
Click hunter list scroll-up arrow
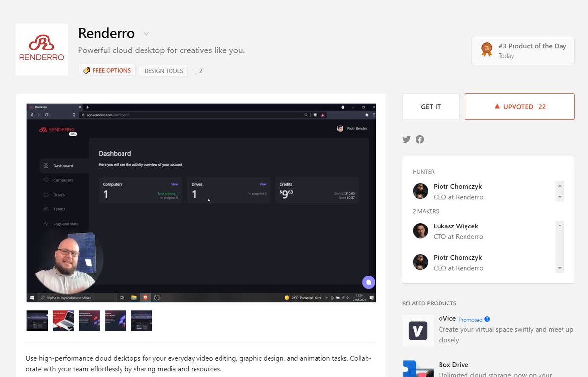click(560, 186)
